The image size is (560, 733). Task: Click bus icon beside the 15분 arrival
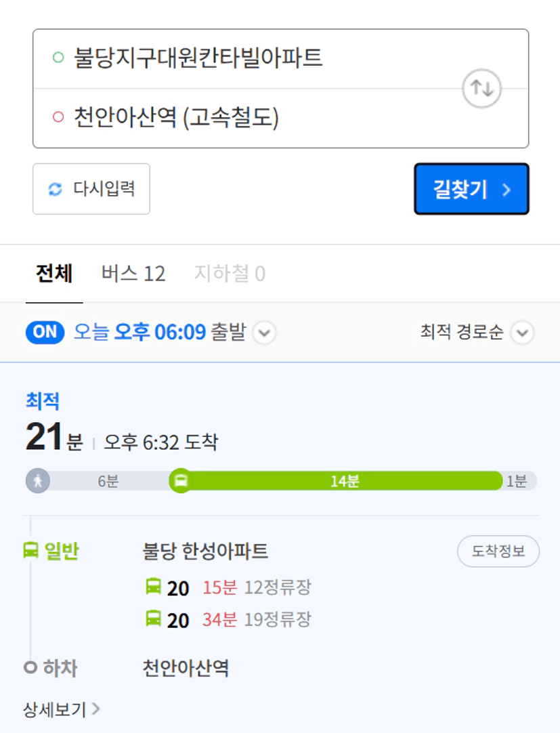pos(153,586)
